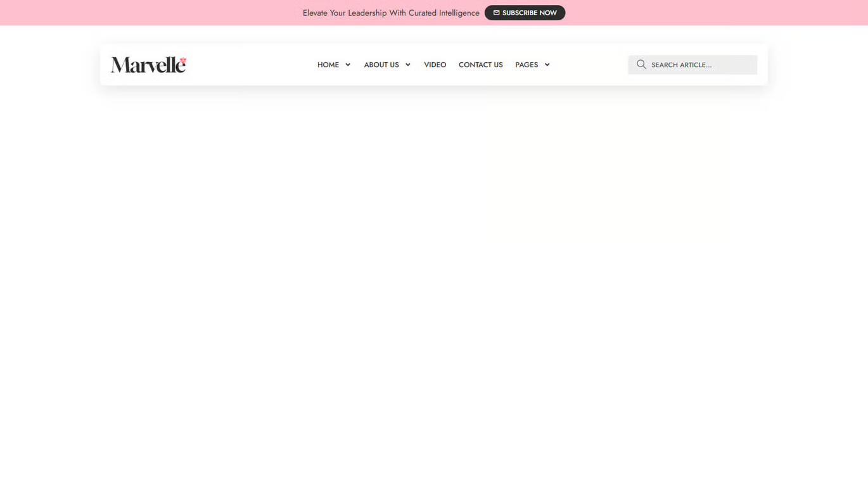Screen dimensions: 868x480
Task: Click the PAGES navigation label
Action: pos(527,65)
